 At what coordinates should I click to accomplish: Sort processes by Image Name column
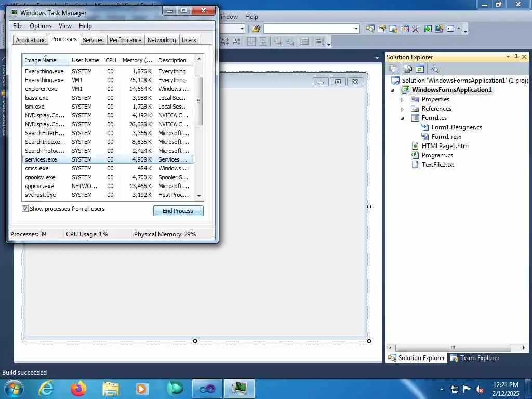[x=46, y=60]
